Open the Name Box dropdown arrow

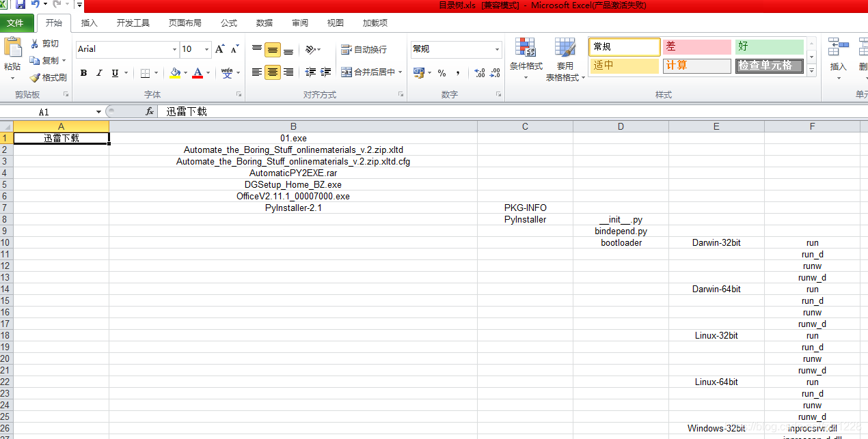[99, 112]
